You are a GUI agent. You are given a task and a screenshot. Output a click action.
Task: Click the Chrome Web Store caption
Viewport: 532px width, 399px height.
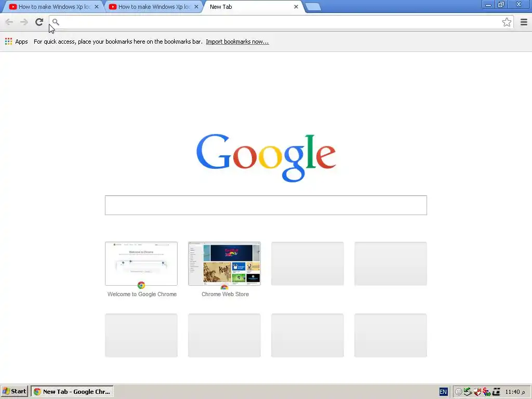pos(225,294)
